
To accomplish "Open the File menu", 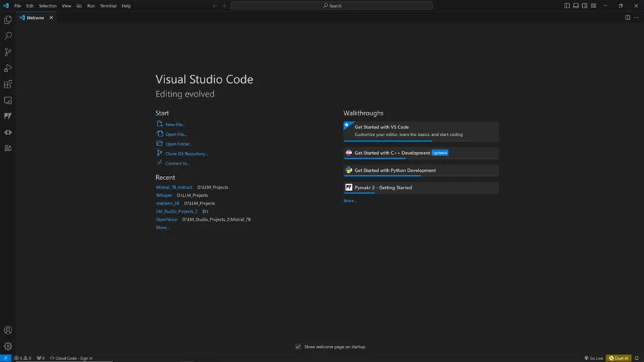I will (18, 5).
